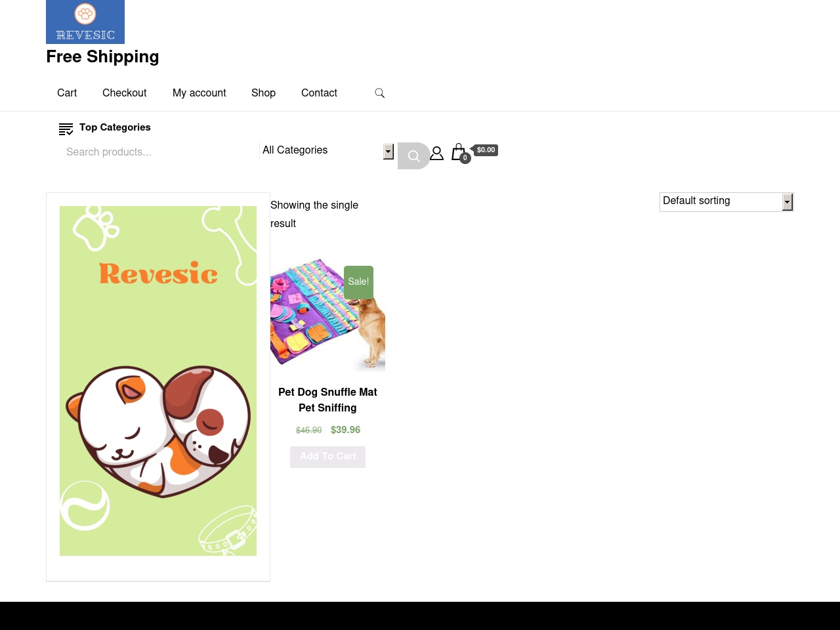Add Pet Dog Snuffle Mat to cart
Screen dimensions: 840x630
(327, 457)
